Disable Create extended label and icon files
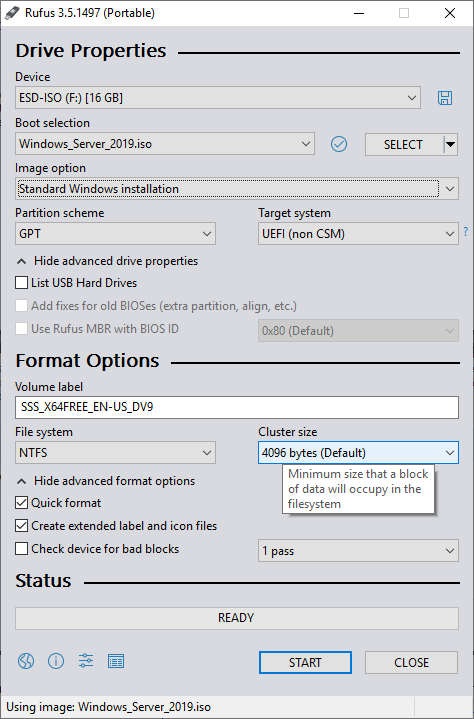Screen dimensions: 474x719 22,525
